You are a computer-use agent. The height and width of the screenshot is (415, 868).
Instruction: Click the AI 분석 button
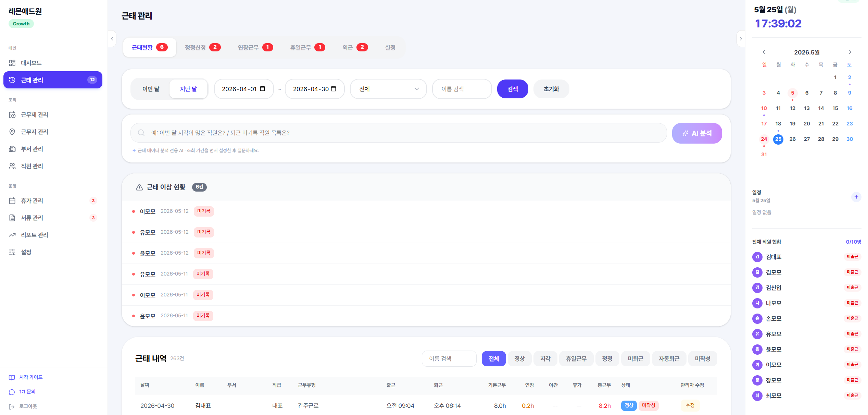click(x=697, y=133)
